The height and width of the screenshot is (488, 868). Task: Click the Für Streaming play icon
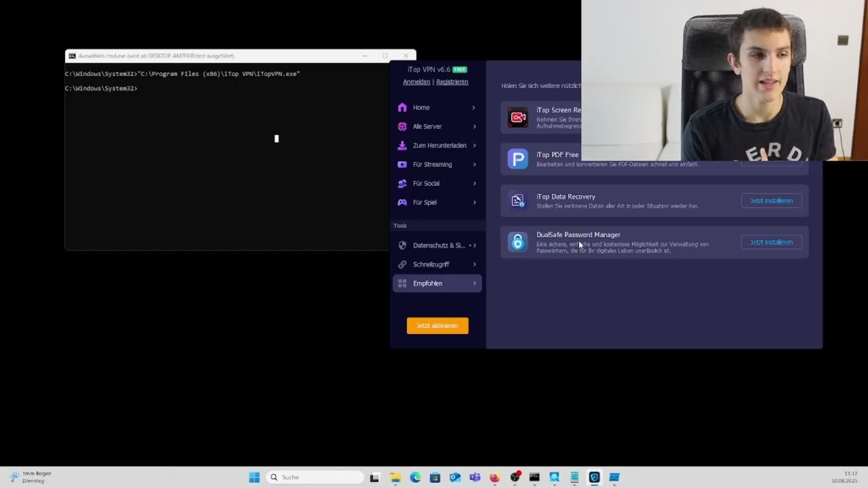click(x=402, y=164)
